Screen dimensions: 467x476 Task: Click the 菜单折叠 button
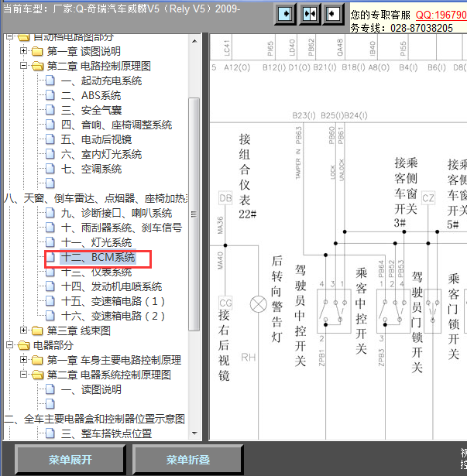pyautogui.click(x=187, y=460)
